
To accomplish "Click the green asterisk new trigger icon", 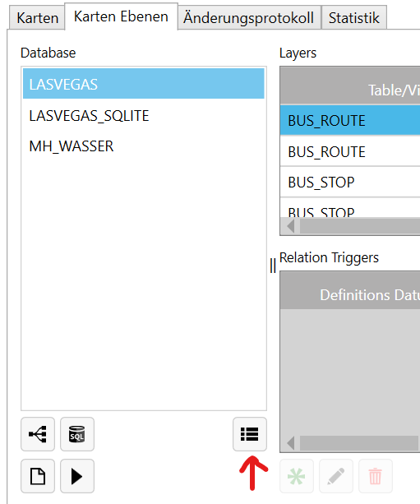I will (296, 476).
